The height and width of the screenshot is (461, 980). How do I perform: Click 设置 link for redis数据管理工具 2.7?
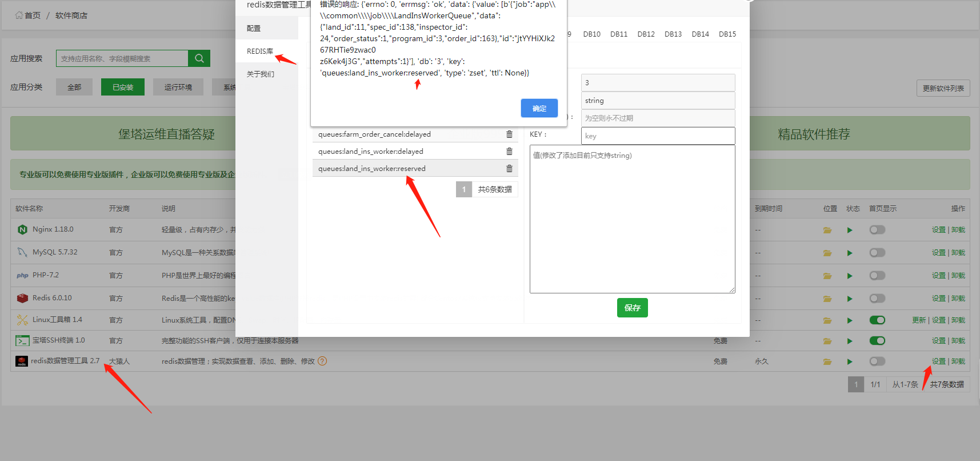[939, 361]
